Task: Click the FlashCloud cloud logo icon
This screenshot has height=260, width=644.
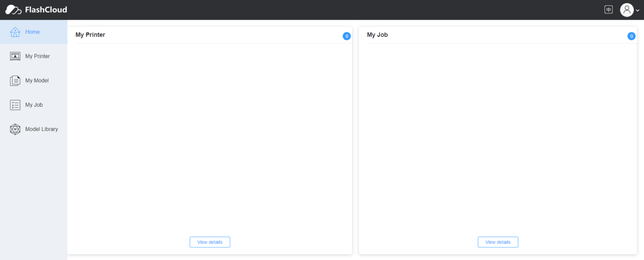Action: point(13,10)
